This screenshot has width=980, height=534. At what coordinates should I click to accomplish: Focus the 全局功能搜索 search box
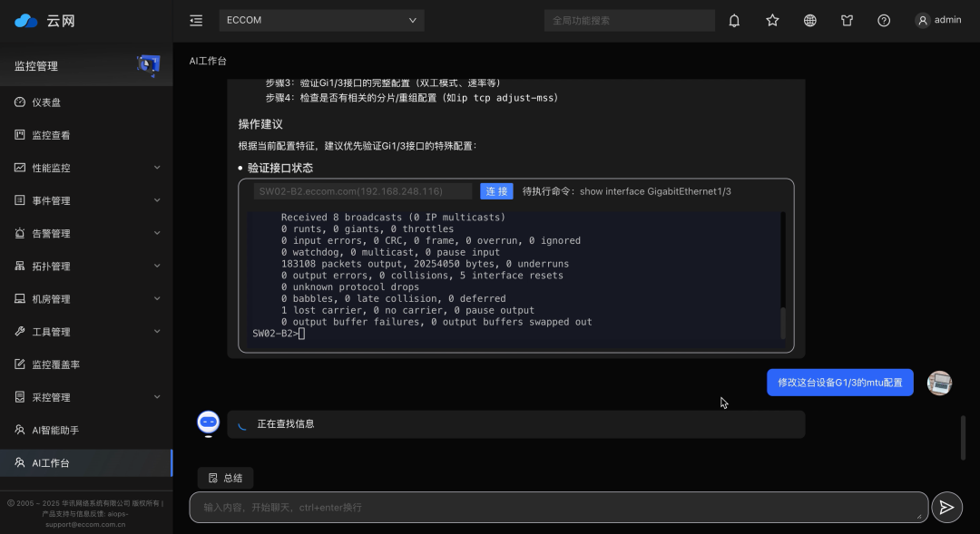(629, 21)
